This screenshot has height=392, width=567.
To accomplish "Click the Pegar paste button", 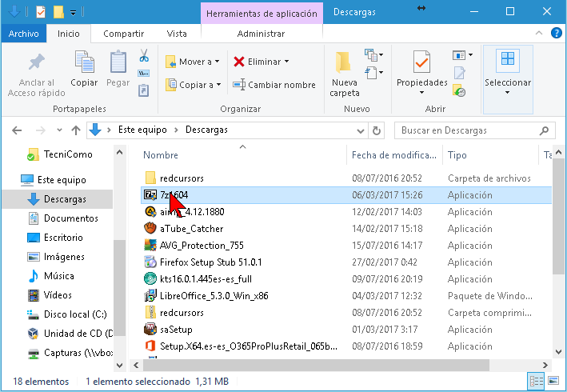I will 118,69.
